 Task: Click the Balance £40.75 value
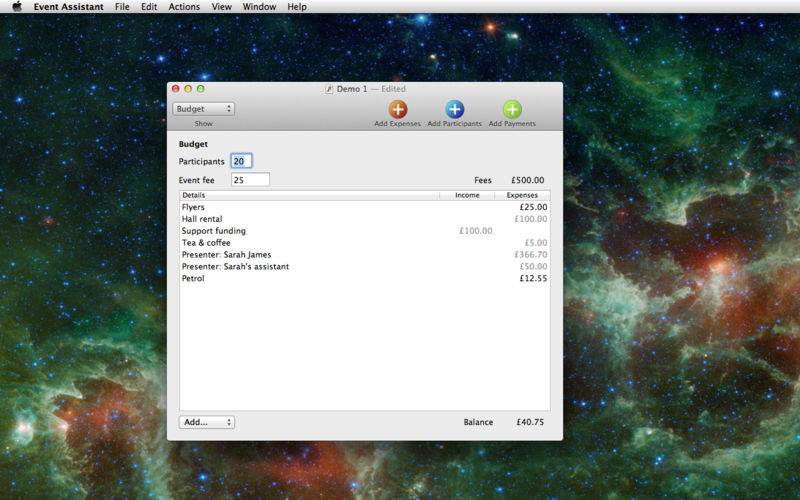tap(530, 422)
